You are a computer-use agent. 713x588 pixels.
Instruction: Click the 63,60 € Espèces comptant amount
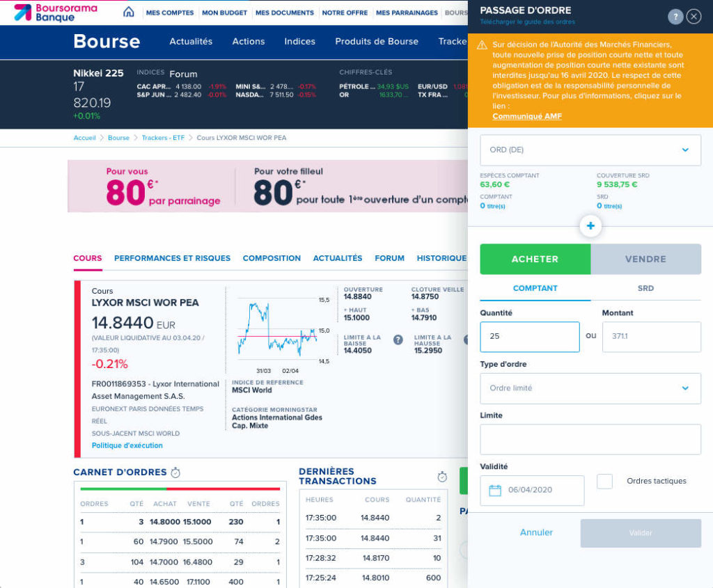(x=495, y=184)
